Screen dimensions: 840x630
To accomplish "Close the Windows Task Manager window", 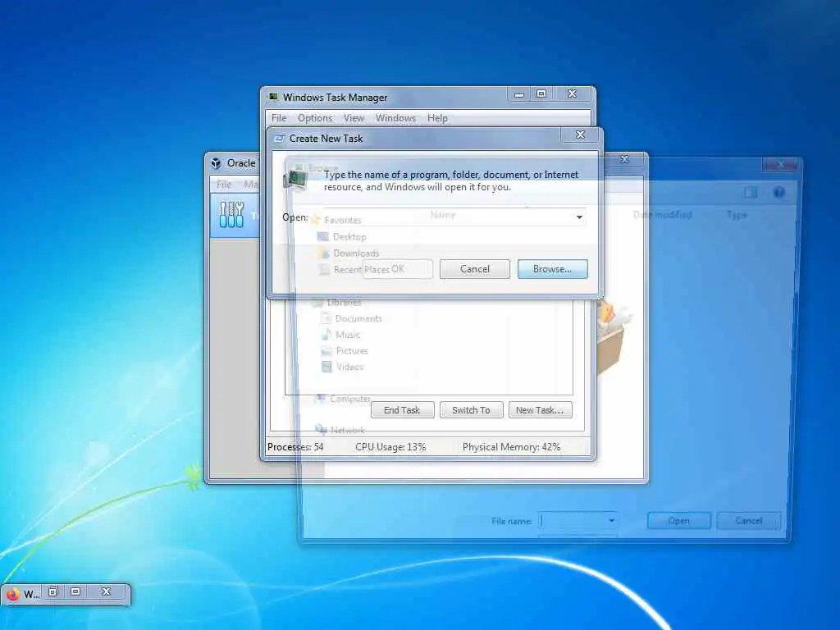I will [x=572, y=94].
